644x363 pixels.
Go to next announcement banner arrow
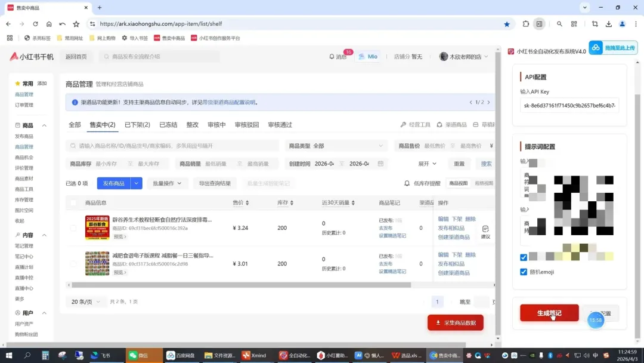pos(489,102)
